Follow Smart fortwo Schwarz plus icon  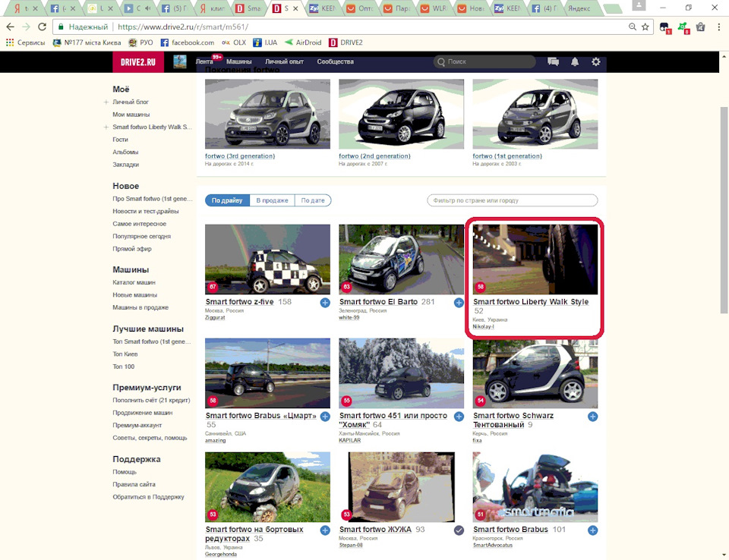593,417
